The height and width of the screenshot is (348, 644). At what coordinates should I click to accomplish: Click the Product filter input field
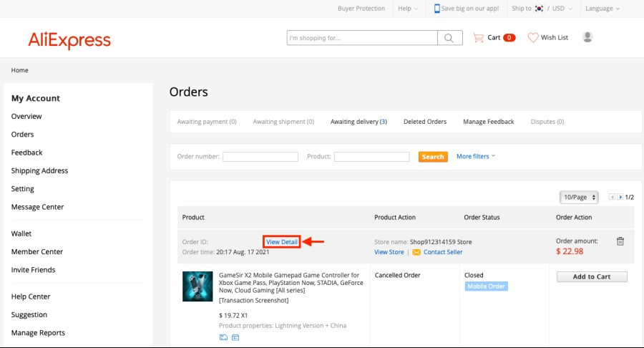(371, 157)
